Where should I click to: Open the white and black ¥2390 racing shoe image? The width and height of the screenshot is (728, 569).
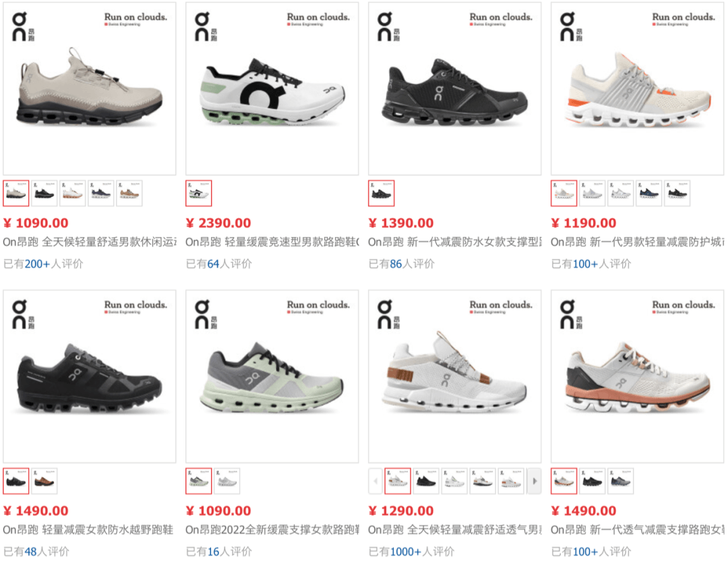tap(272, 89)
